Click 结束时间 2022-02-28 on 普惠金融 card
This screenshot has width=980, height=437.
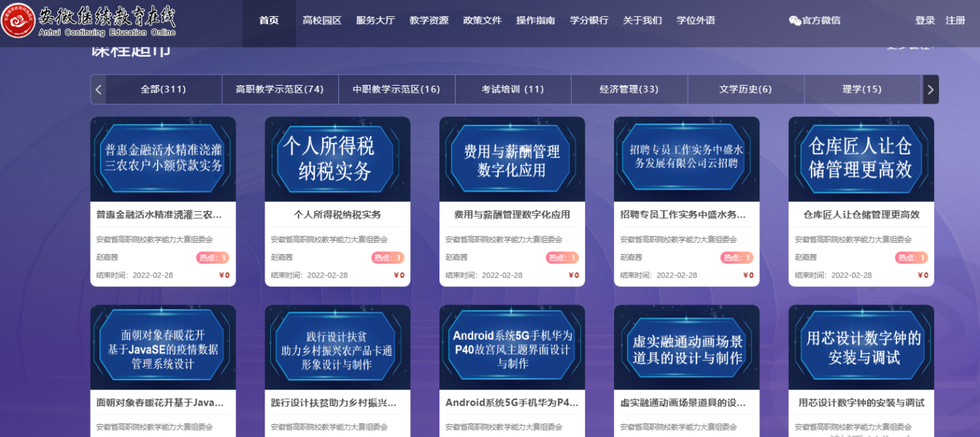click(x=134, y=276)
